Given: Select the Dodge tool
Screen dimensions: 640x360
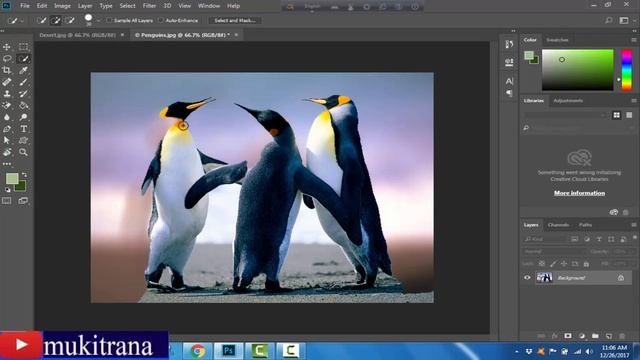Looking at the screenshot, I should 24,117.
